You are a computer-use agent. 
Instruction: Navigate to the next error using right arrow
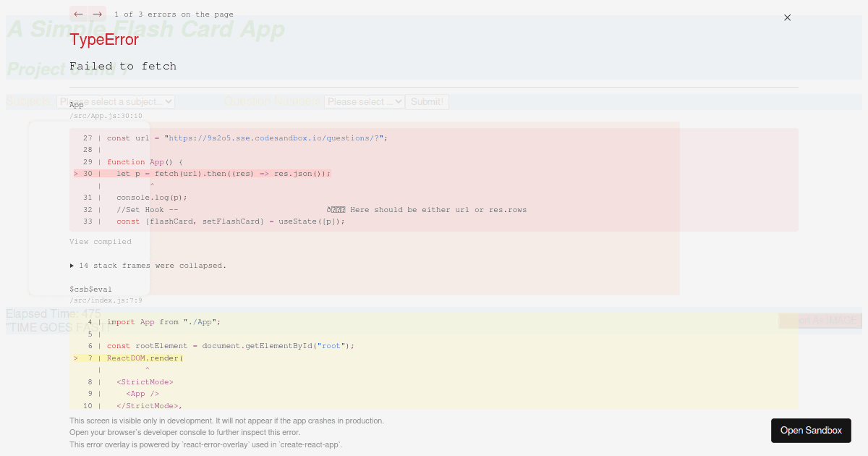97,14
